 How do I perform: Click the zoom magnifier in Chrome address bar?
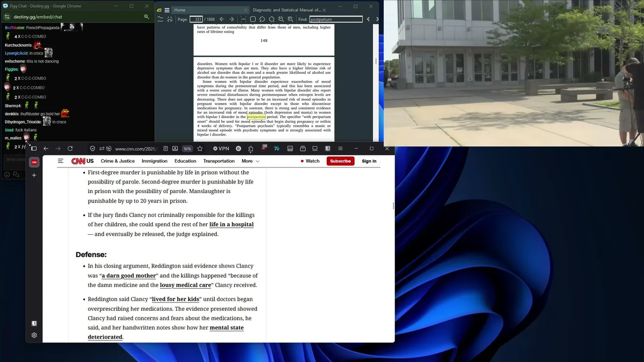pyautogui.click(x=146, y=17)
